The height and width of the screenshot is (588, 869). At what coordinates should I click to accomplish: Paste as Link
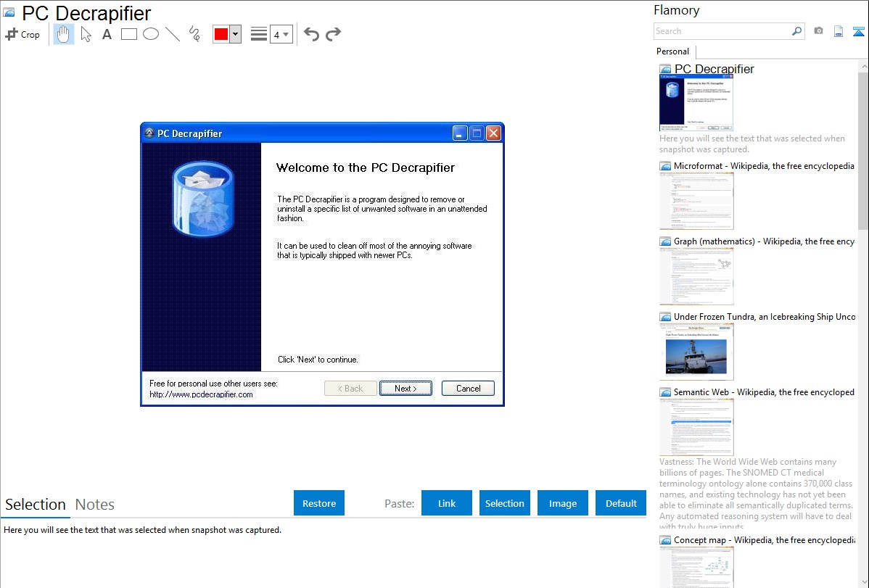tap(447, 503)
